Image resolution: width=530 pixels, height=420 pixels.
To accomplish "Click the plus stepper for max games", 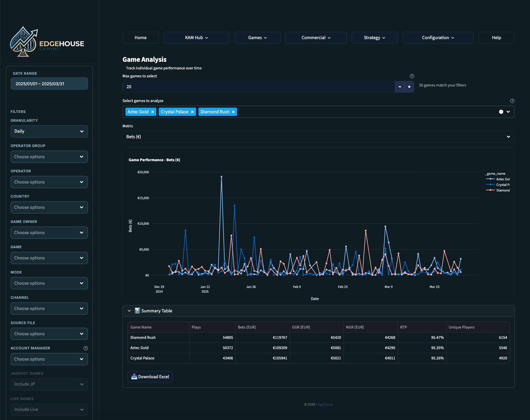I will pyautogui.click(x=409, y=87).
